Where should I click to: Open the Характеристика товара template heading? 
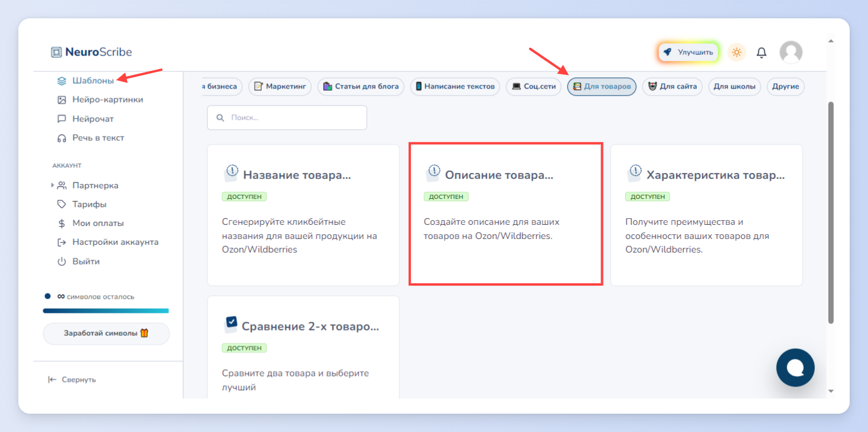coord(716,175)
